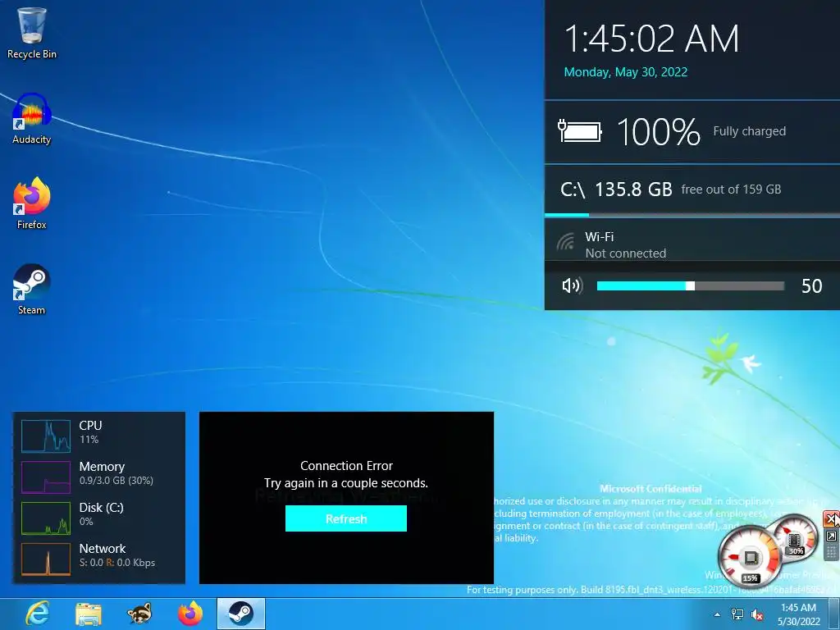
Task: Open the Recycle Bin desktop icon
Action: coord(32,32)
